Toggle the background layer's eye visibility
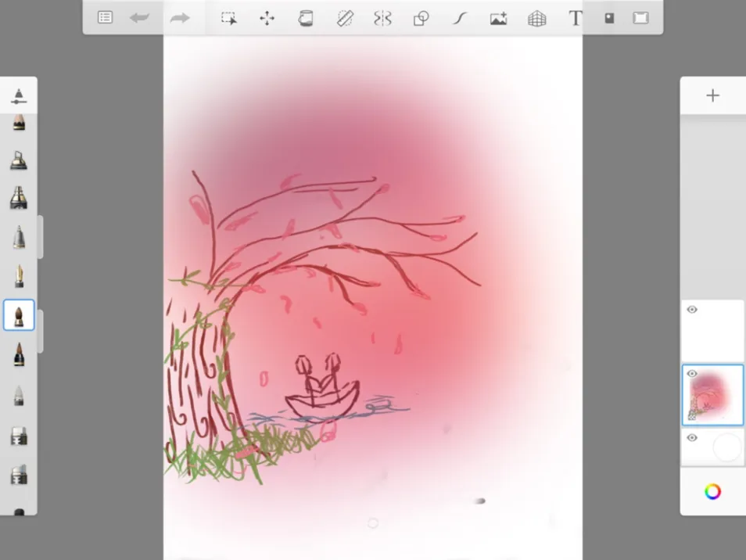Viewport: 746px width, 560px height. pyautogui.click(x=692, y=438)
